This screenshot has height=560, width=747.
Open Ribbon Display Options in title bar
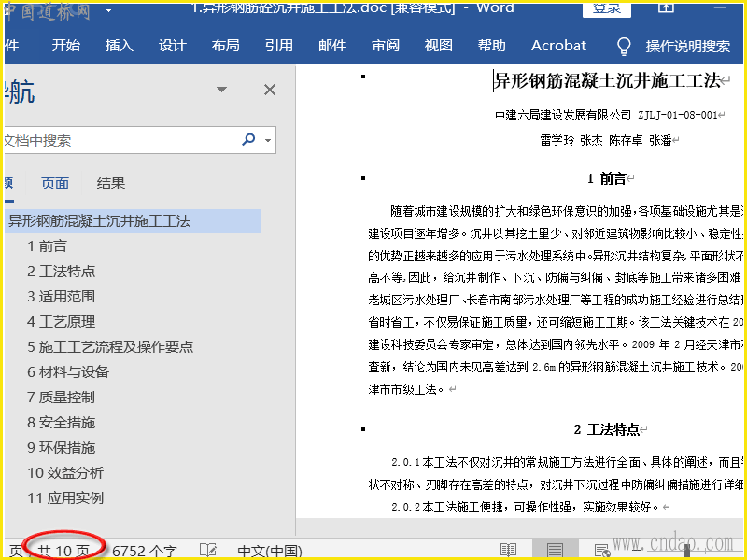pyautogui.click(x=666, y=7)
